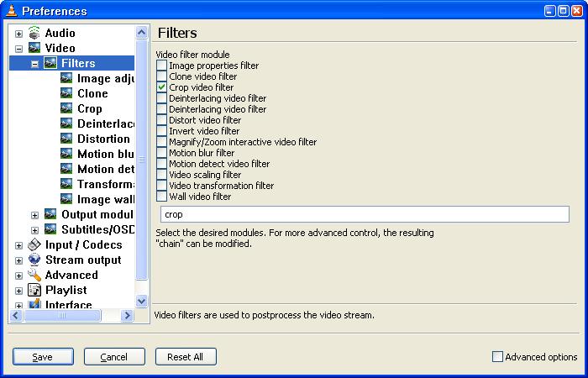Click tree horizontal scroll right arrow
The height and width of the screenshot is (378, 588).
click(x=127, y=316)
